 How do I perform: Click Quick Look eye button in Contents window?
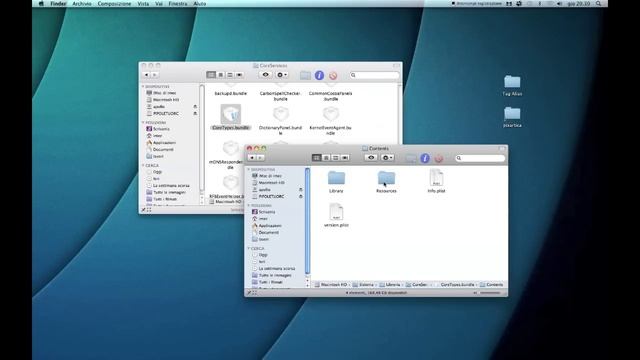[371, 158]
